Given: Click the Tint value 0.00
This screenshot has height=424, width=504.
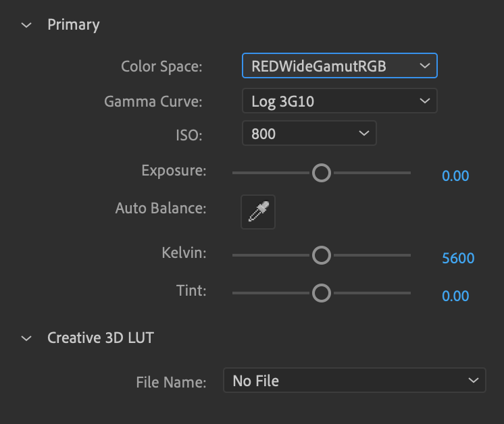Looking at the screenshot, I should click(455, 296).
